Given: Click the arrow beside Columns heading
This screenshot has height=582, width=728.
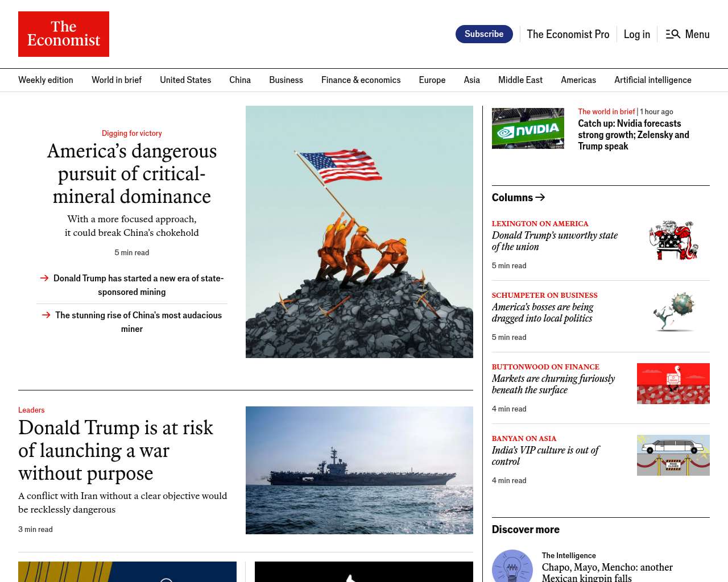Looking at the screenshot, I should (x=540, y=197).
